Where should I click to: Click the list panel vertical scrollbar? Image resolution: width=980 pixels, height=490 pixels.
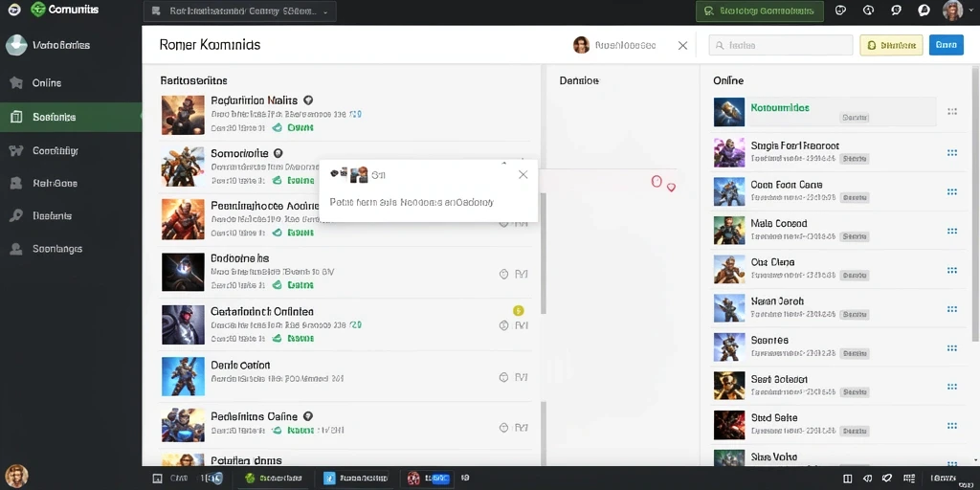point(544,253)
